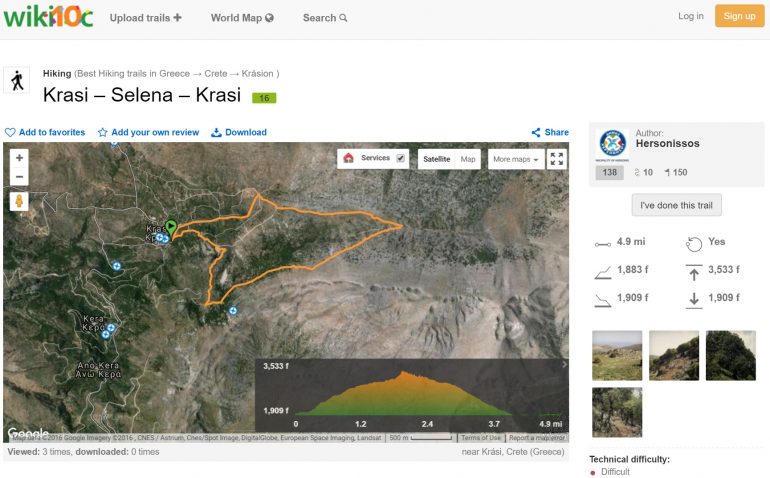Viewport: 770px width, 478px height.
Task: Expand the More maps dropdown
Action: (x=515, y=159)
